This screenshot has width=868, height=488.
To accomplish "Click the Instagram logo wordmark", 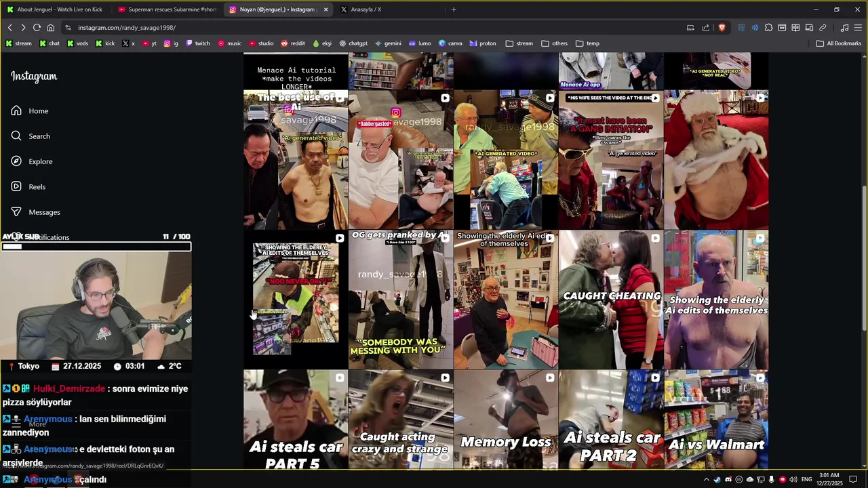I will click(x=34, y=77).
